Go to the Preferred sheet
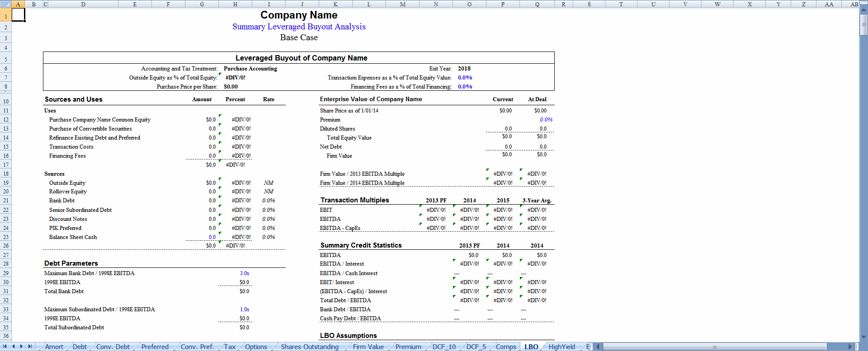The height and width of the screenshot is (351, 868). tap(155, 347)
